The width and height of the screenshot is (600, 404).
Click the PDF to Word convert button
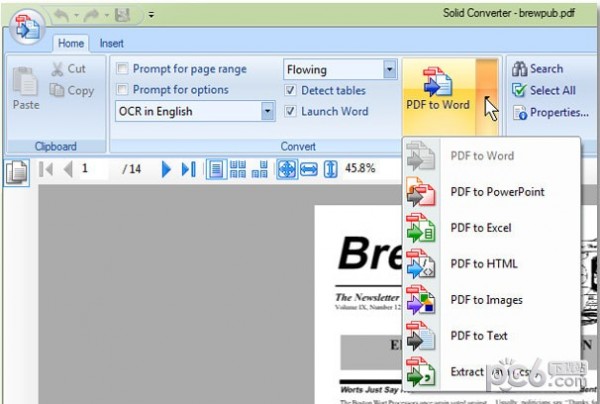[438, 90]
